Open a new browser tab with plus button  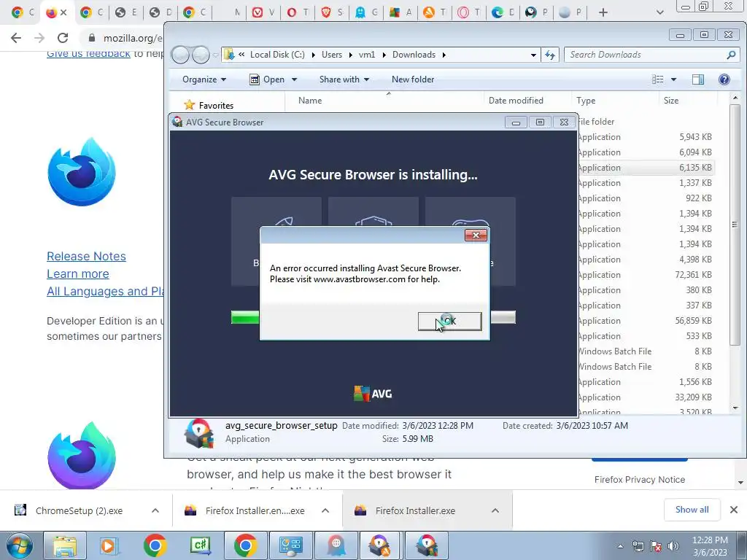coord(603,12)
